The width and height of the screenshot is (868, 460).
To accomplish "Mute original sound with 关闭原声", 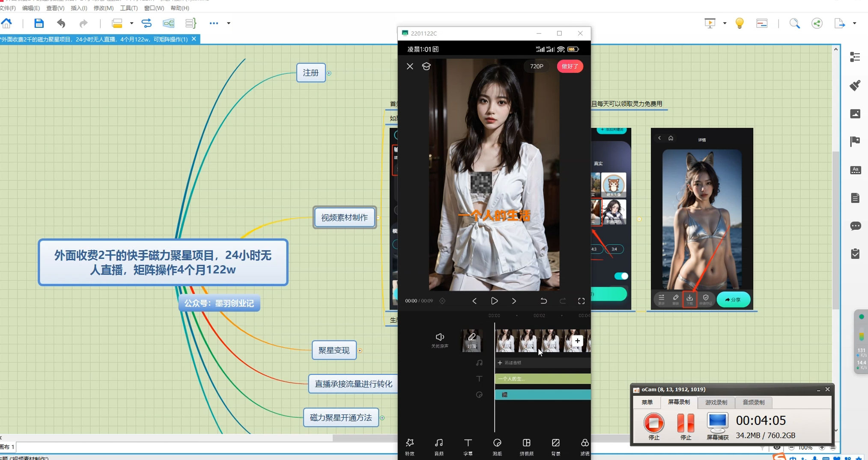I will point(440,340).
